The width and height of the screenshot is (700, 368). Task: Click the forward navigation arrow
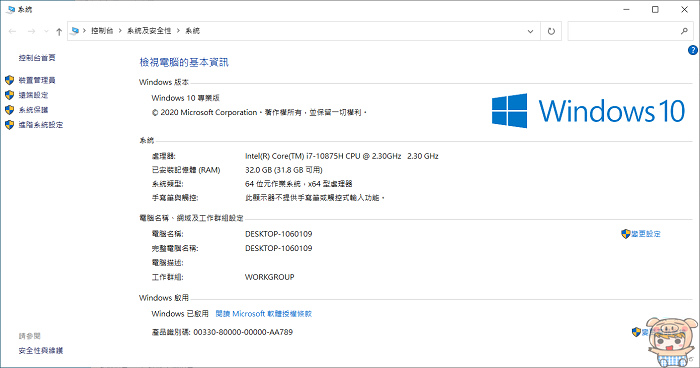tap(31, 31)
